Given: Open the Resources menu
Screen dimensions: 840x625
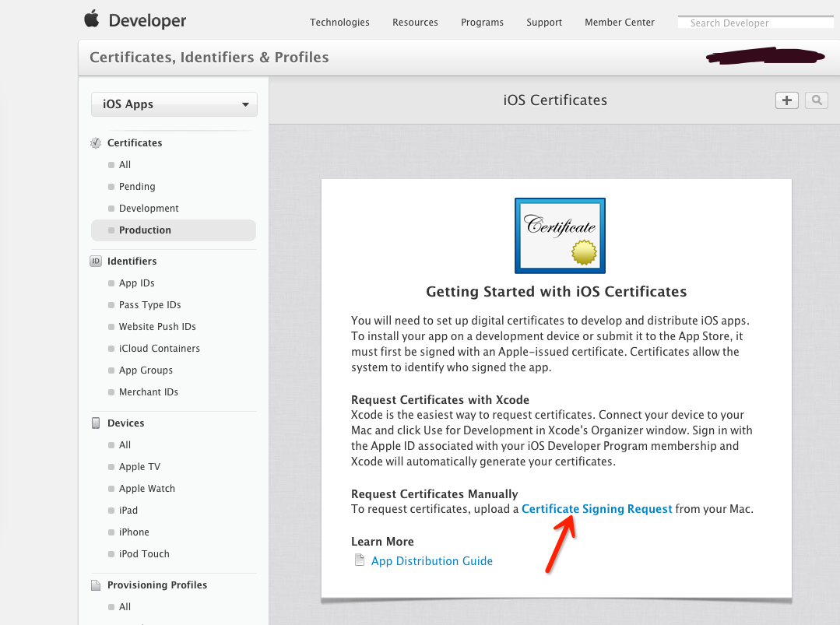Looking at the screenshot, I should (415, 23).
